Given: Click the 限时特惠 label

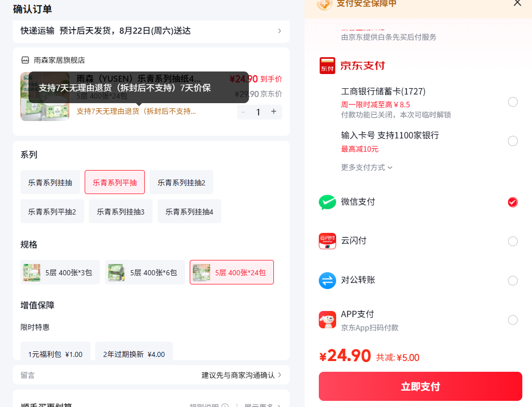Looking at the screenshot, I should point(35,327).
